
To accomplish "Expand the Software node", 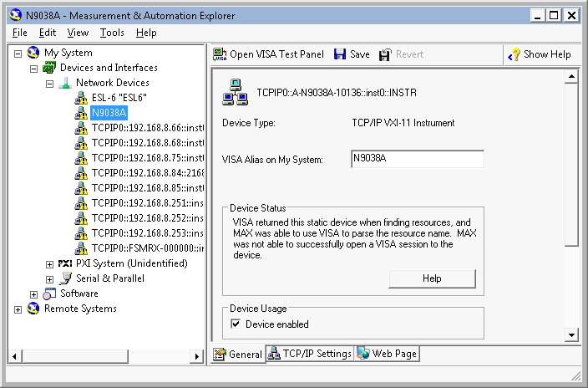I will (x=33, y=294).
